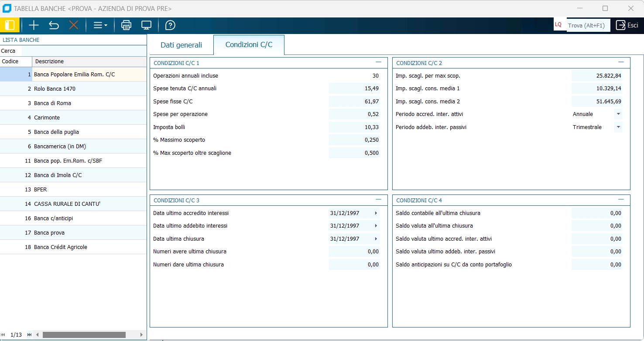644x341 pixels.
Task: Click the undo arrow icon in toolbar
Action: 54,25
